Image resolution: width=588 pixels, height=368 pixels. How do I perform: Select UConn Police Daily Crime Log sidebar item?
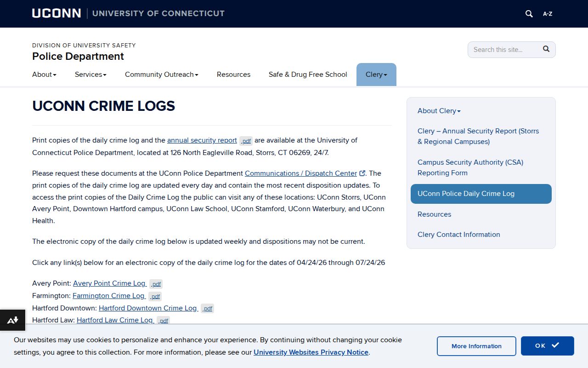(x=481, y=194)
